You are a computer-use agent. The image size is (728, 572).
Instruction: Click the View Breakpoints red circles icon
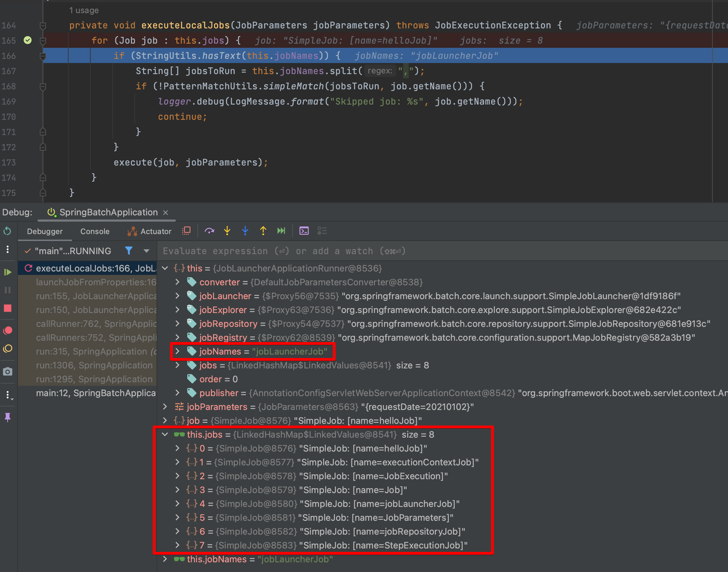point(8,331)
